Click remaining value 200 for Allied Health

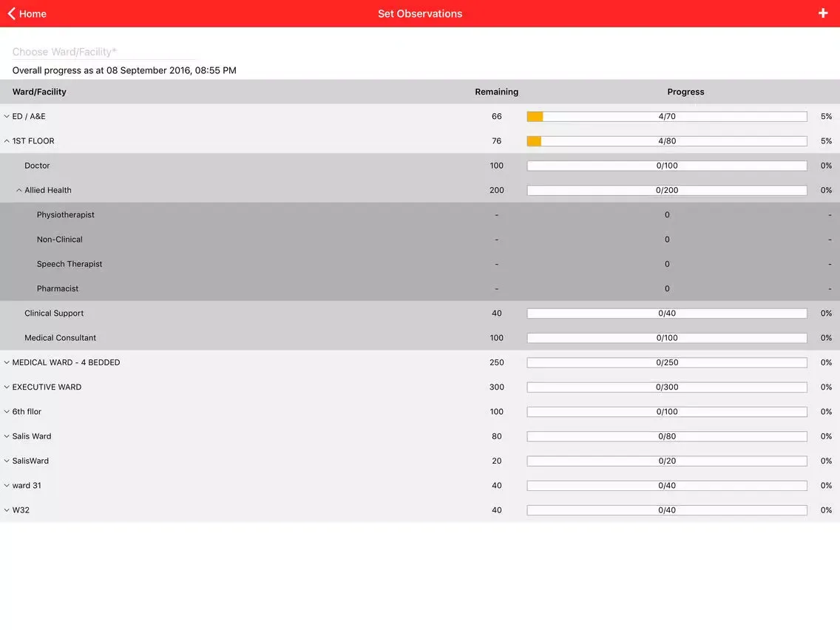click(497, 190)
